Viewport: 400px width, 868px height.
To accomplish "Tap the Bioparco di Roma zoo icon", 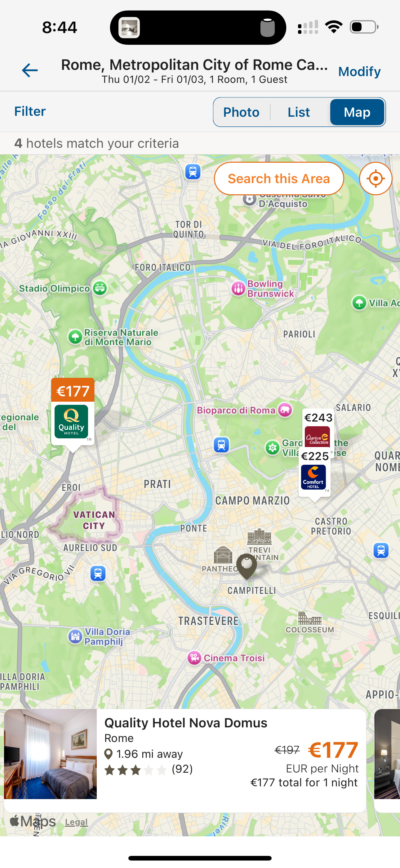I will (285, 410).
